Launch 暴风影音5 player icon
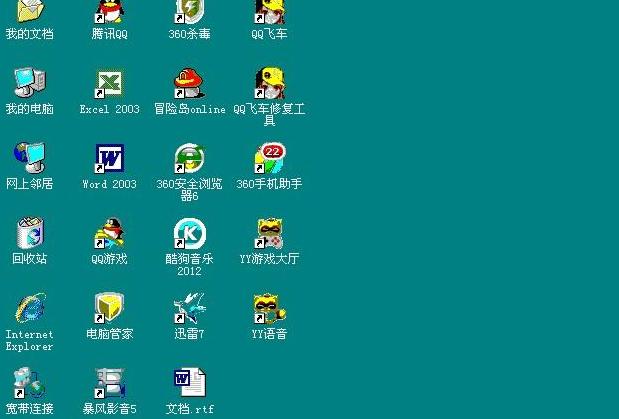This screenshot has height=419, width=619. 110,383
